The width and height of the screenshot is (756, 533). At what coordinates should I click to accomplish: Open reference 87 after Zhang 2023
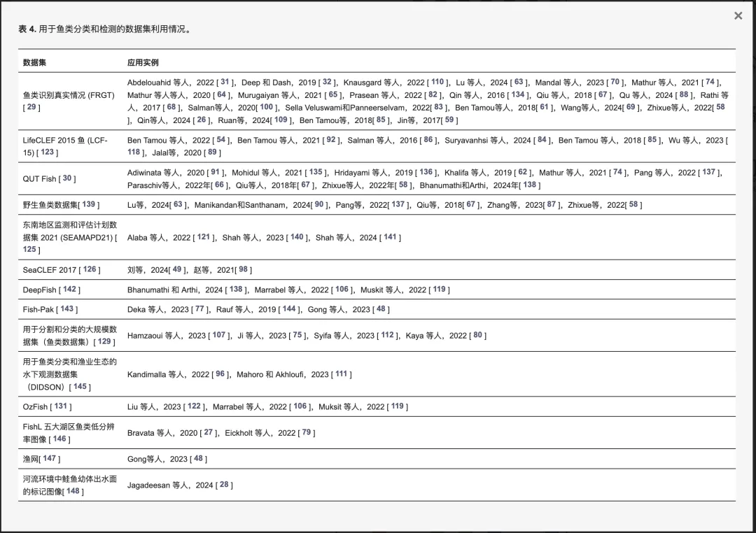(551, 204)
